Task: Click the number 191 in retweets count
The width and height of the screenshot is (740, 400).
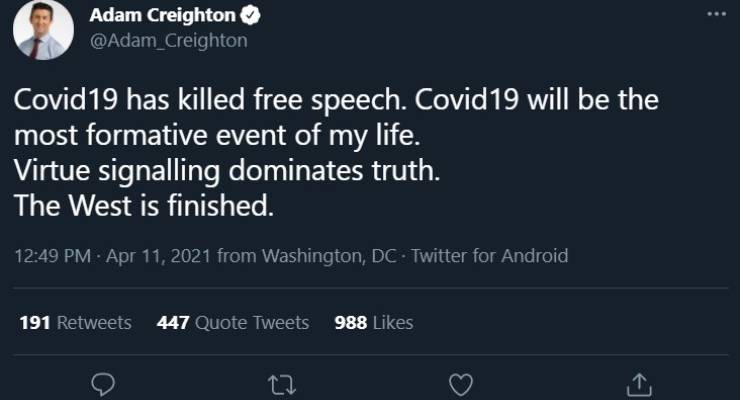Action: point(36,322)
